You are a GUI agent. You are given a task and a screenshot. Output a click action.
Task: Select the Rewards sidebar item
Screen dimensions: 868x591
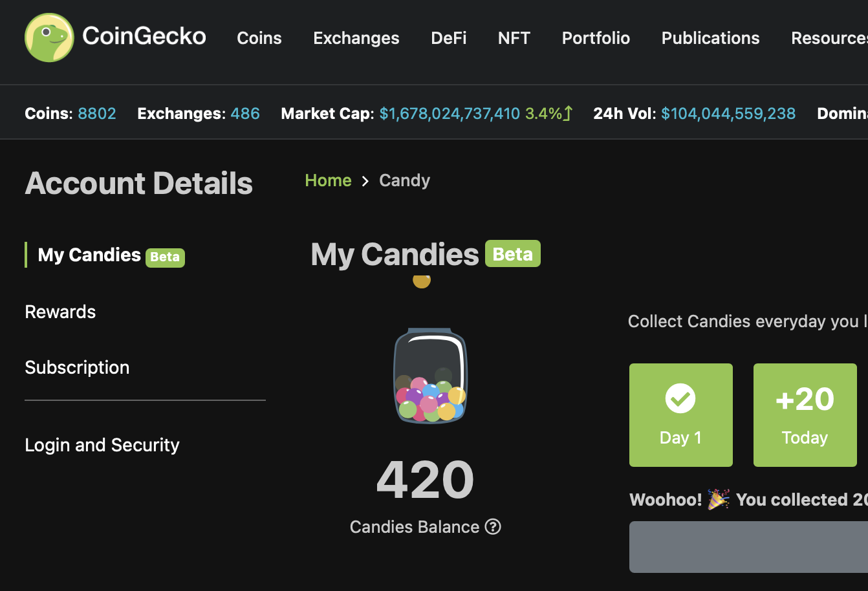(x=60, y=312)
